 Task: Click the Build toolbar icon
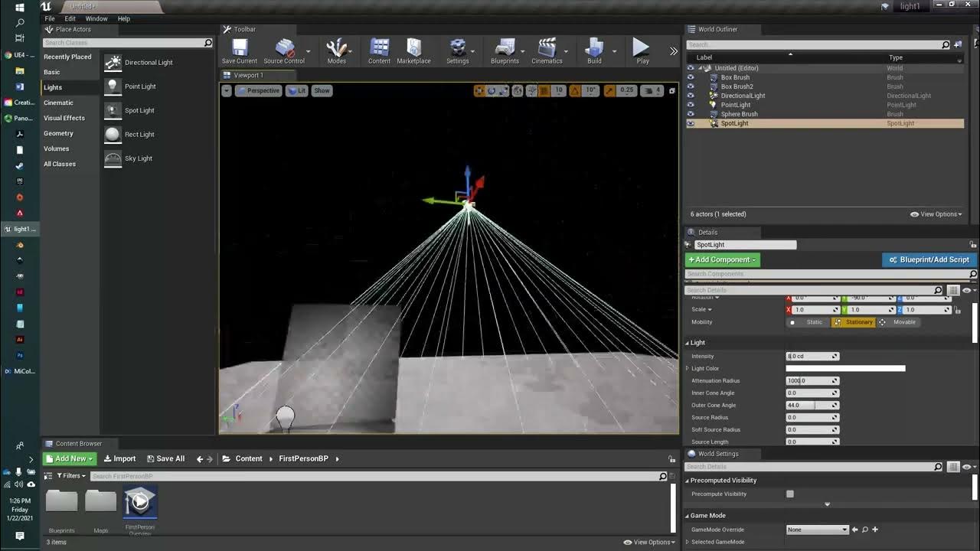pos(594,51)
